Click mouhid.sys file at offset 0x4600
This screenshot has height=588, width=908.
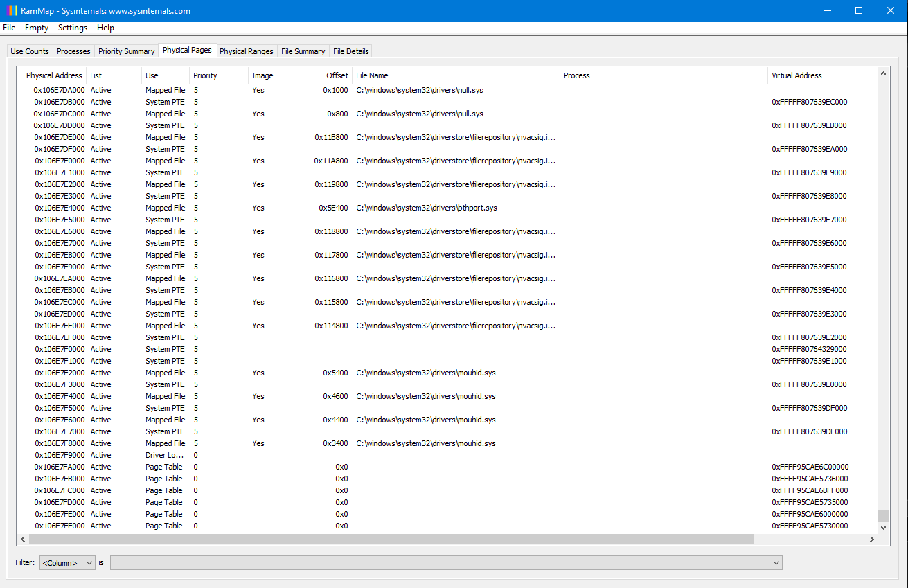(x=426, y=396)
